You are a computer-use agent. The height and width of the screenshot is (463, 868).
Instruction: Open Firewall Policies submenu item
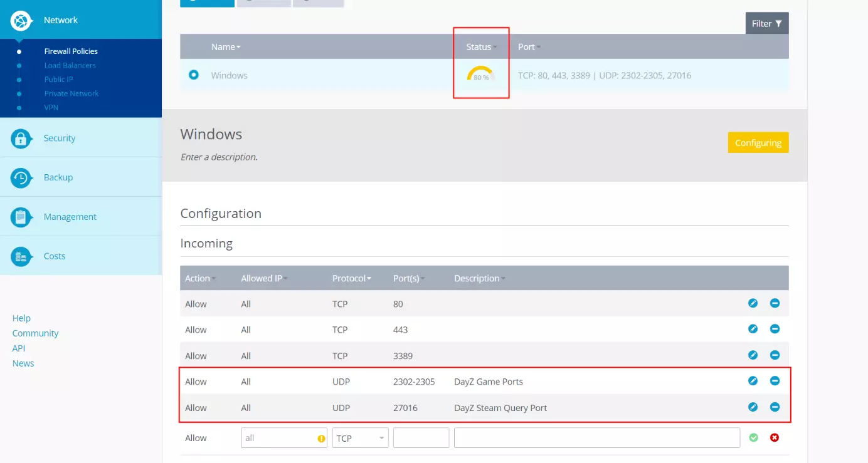[x=71, y=51]
